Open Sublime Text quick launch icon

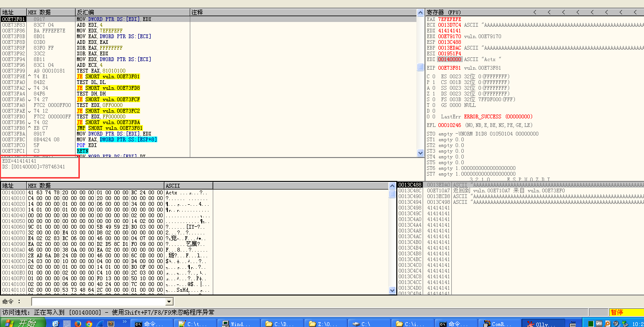pyautogui.click(x=111, y=323)
